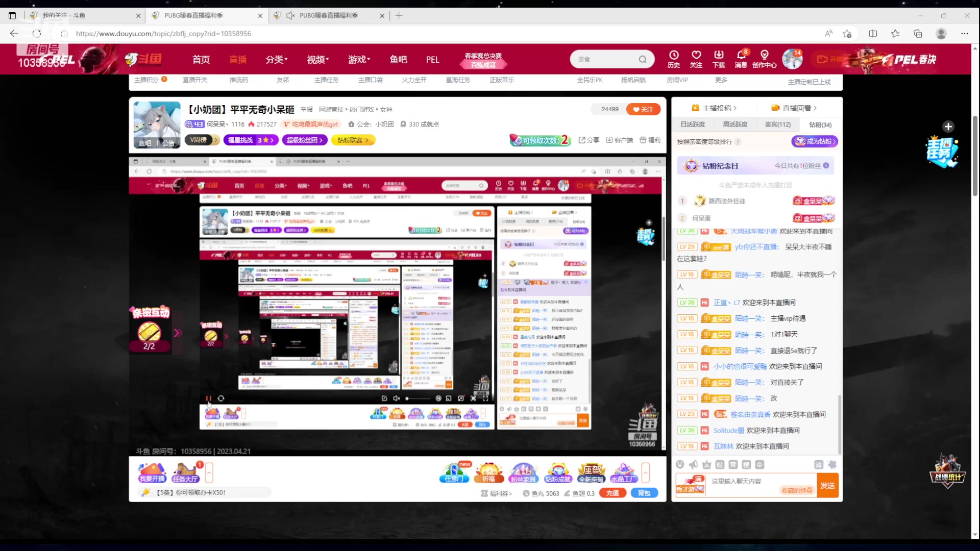
Task: Open 消息 messages bell icon
Action: (741, 59)
